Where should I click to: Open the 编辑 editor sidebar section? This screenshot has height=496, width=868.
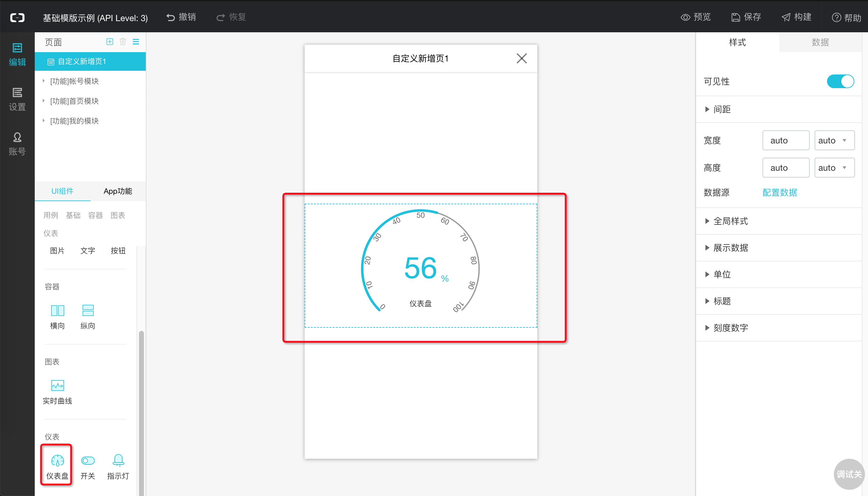(x=17, y=55)
